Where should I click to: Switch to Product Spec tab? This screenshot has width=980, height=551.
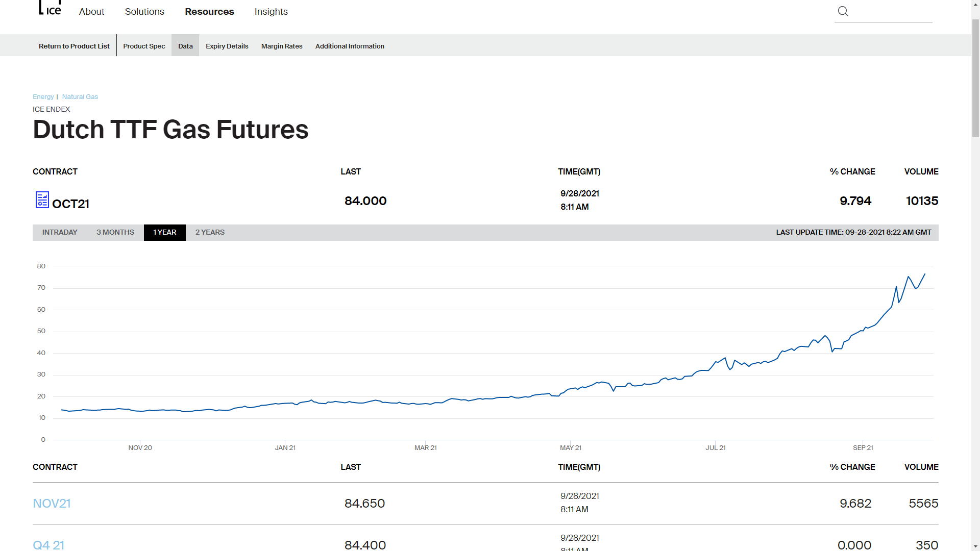pyautogui.click(x=144, y=46)
